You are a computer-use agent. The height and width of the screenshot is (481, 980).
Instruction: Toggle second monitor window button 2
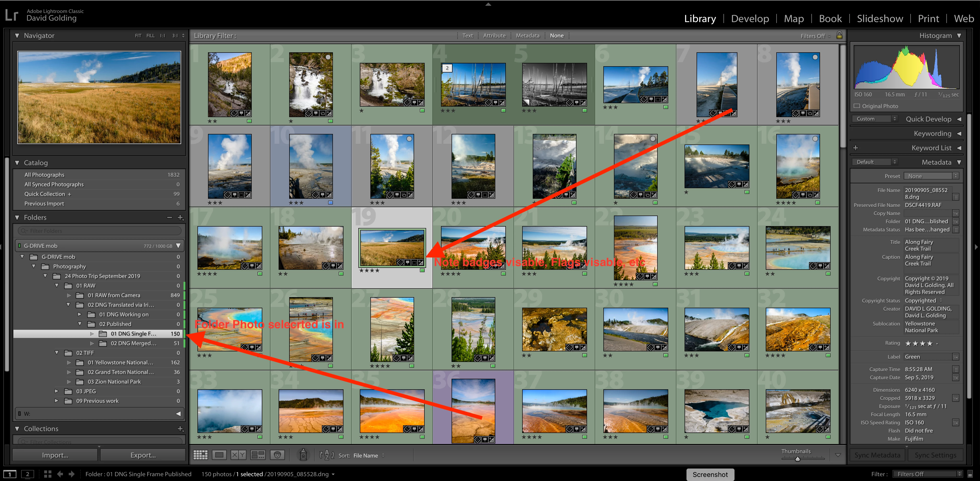(x=27, y=474)
